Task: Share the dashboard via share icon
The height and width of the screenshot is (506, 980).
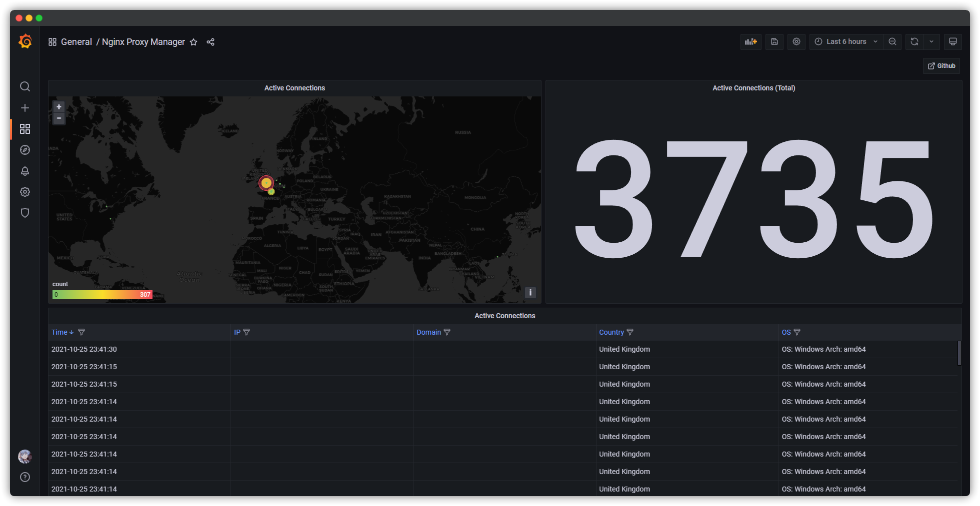Action: (210, 42)
